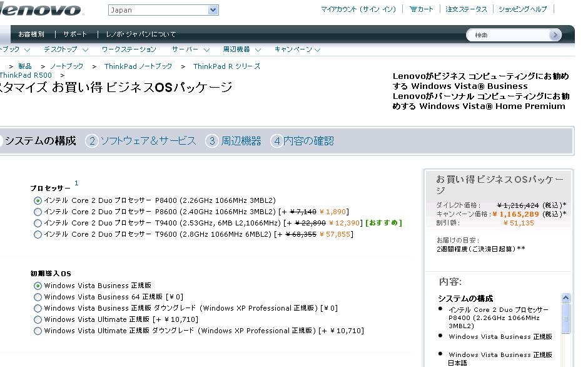Click the search go arrow button
This screenshot has height=367, width=588.
[555, 35]
